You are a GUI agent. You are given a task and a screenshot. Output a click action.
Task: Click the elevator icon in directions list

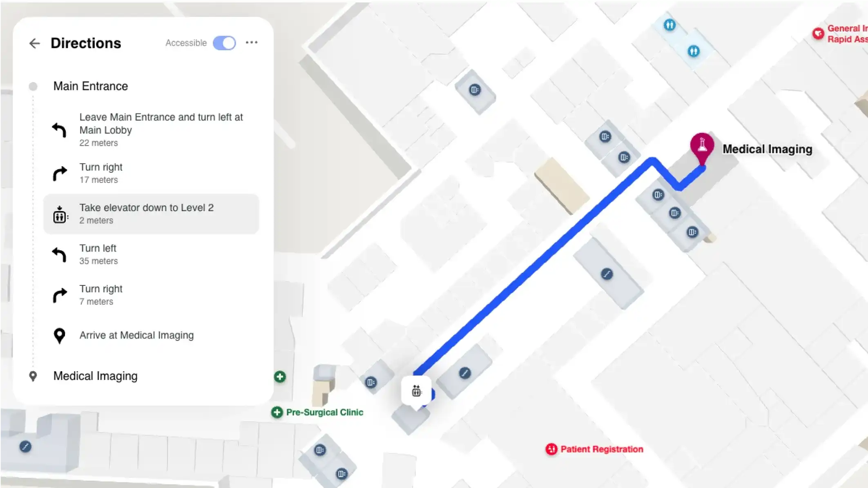60,213
